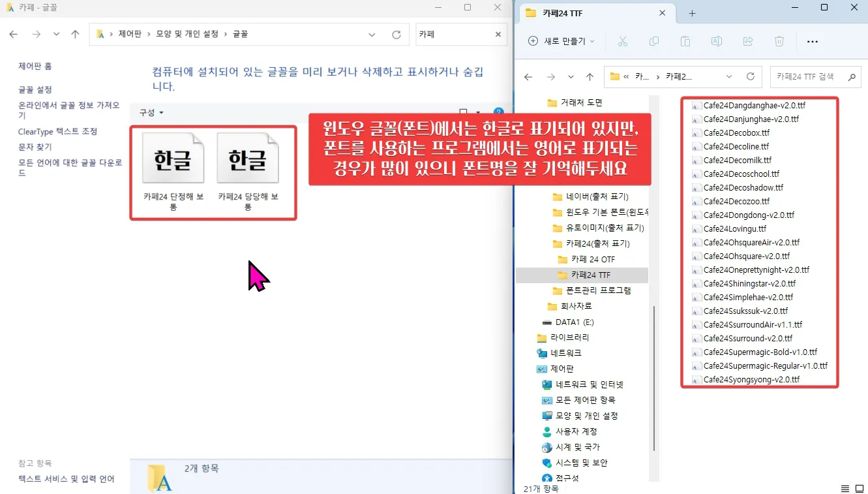Screen dimensions: 868x494
Task: Open recent locations dropdown in 글꼴 window
Action: click(56, 35)
